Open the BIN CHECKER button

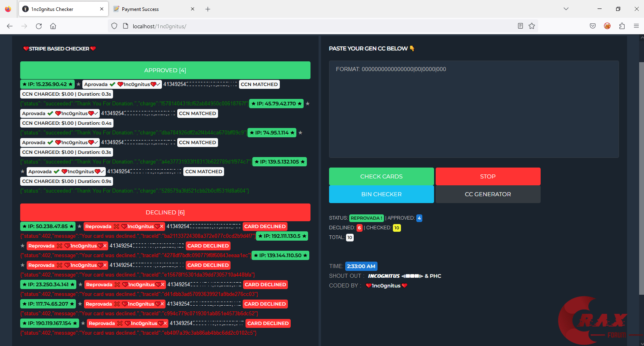pyautogui.click(x=382, y=194)
